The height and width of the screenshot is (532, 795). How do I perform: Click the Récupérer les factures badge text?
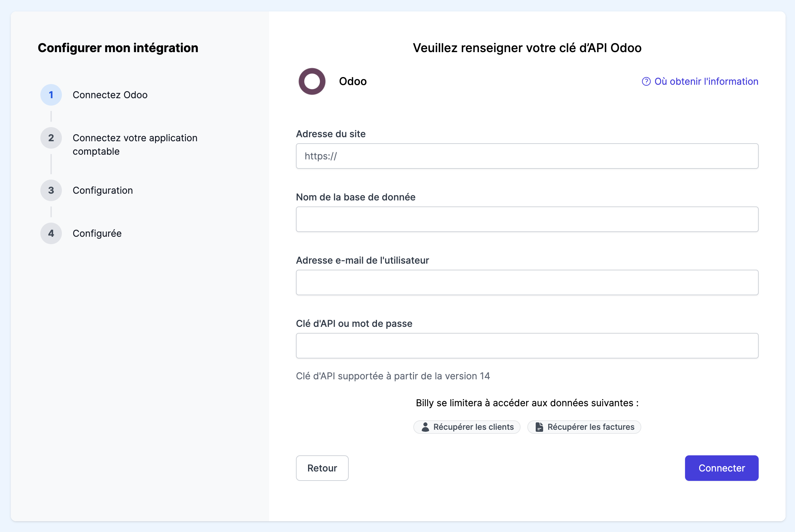click(591, 427)
